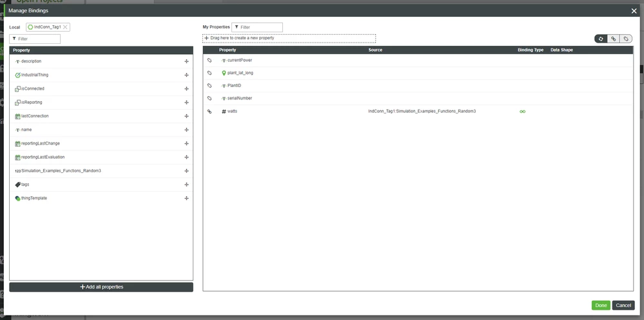Viewport: 644px width, 320px height.
Task: Add the name property via its plus icon
Action: [x=186, y=130]
